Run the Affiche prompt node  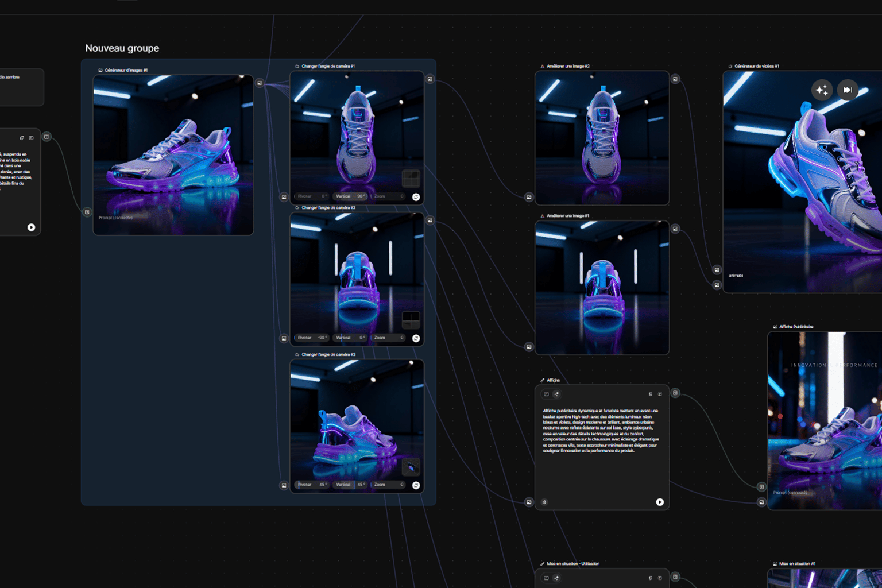tap(660, 502)
